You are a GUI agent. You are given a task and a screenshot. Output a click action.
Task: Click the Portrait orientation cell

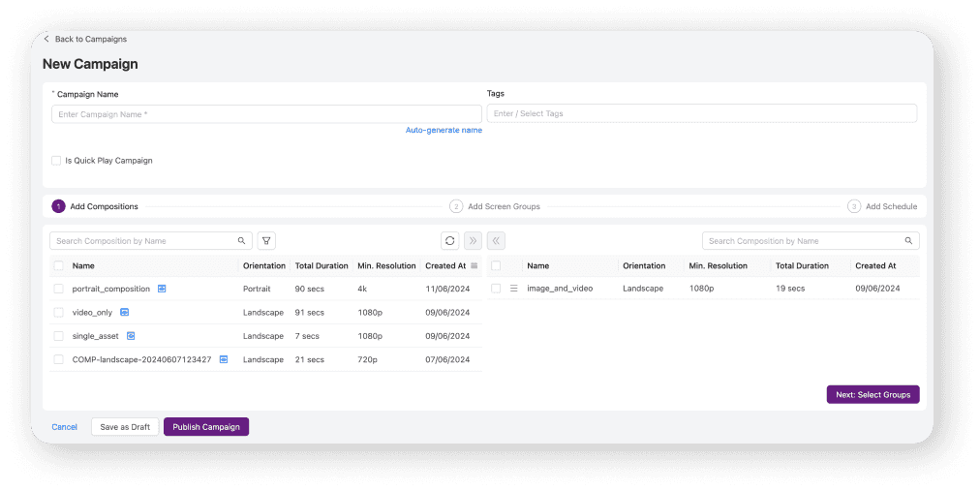click(257, 289)
